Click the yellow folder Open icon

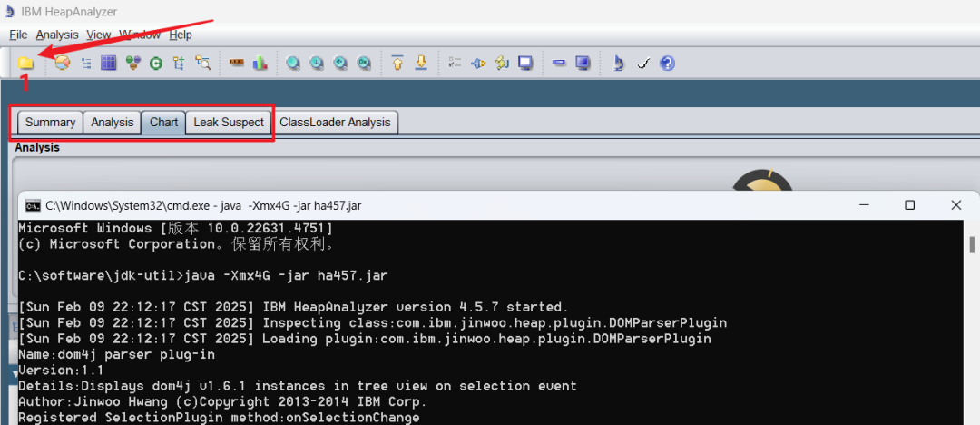click(25, 64)
